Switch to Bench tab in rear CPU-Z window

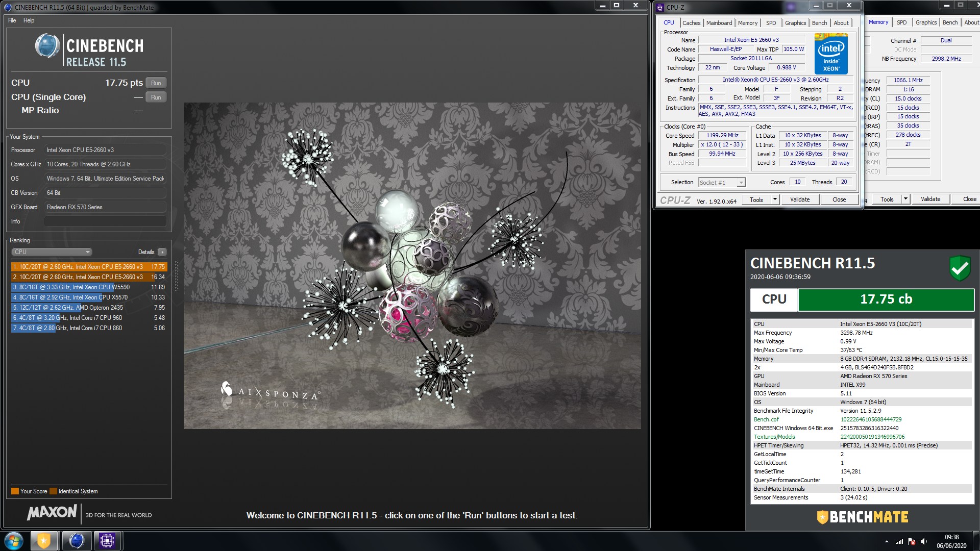[x=950, y=22]
